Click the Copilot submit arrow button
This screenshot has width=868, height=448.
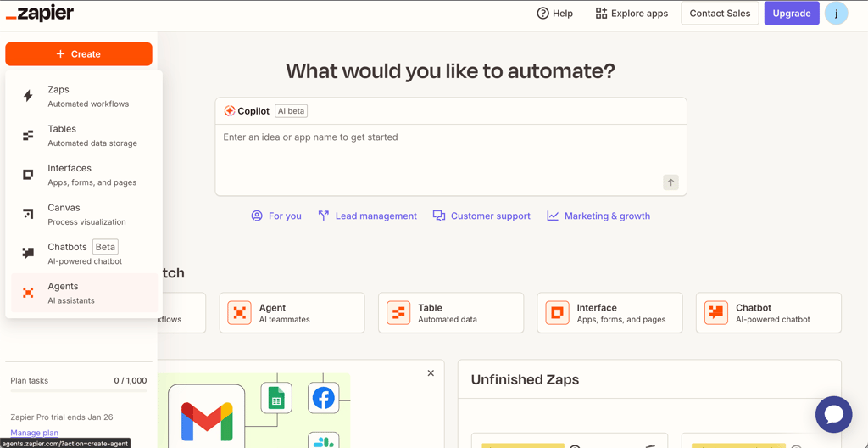coord(671,182)
